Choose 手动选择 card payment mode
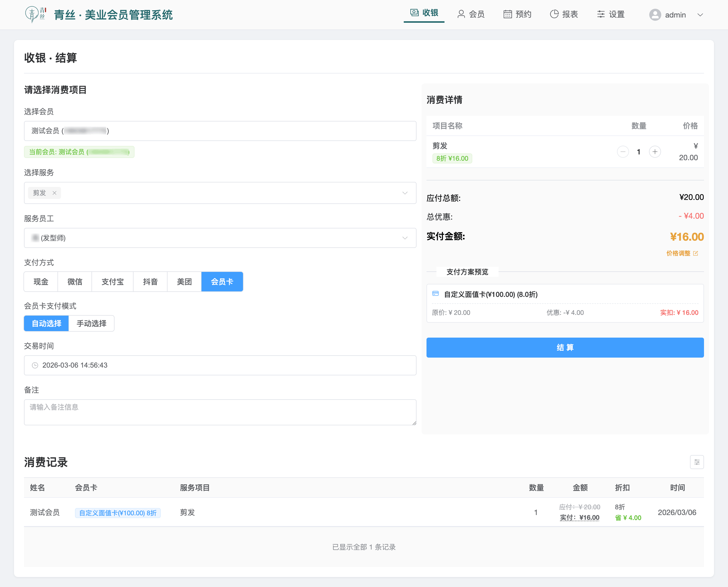Image resolution: width=728 pixels, height=587 pixels. click(91, 324)
